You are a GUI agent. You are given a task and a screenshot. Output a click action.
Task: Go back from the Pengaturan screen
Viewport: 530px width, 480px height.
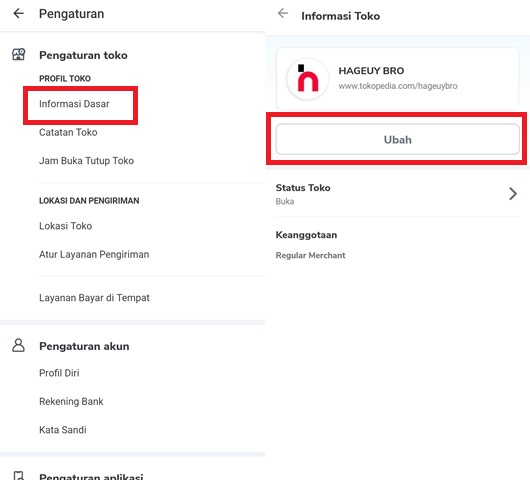click(x=19, y=14)
